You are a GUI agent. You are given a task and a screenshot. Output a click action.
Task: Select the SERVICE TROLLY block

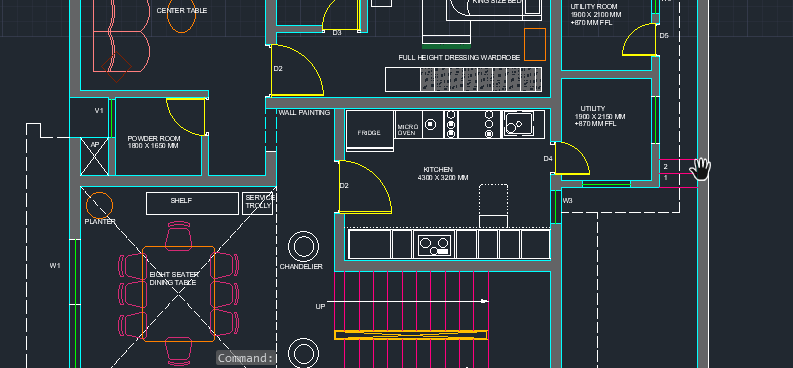pyautogui.click(x=258, y=203)
